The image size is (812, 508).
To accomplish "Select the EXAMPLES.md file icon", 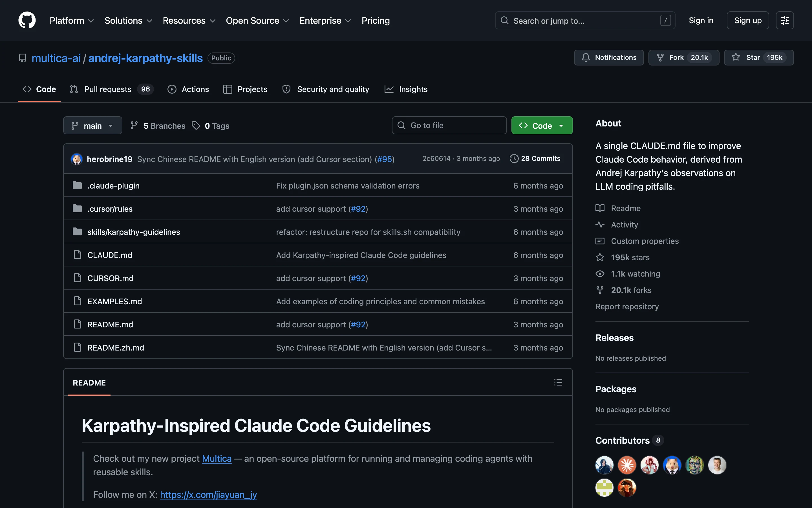I will tap(77, 301).
